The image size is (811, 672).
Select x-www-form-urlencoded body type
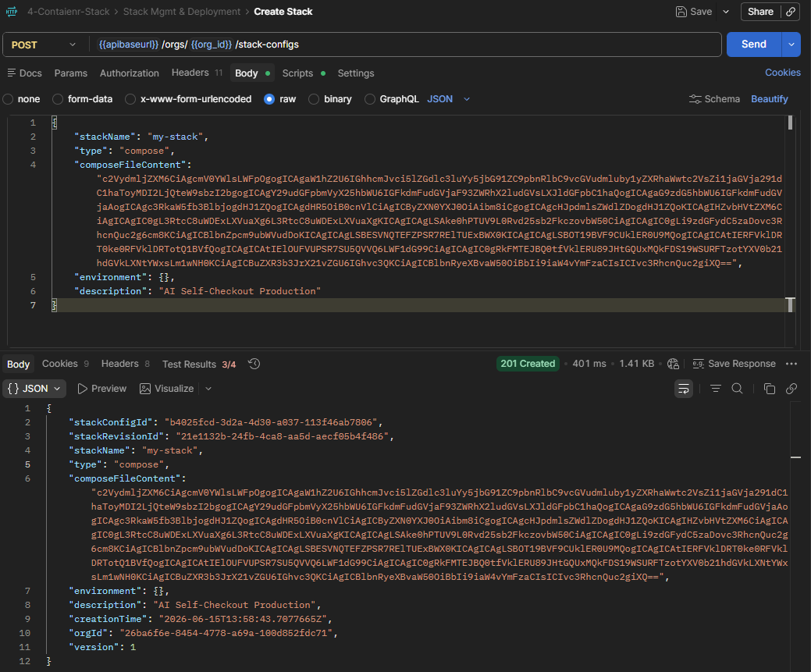point(130,99)
